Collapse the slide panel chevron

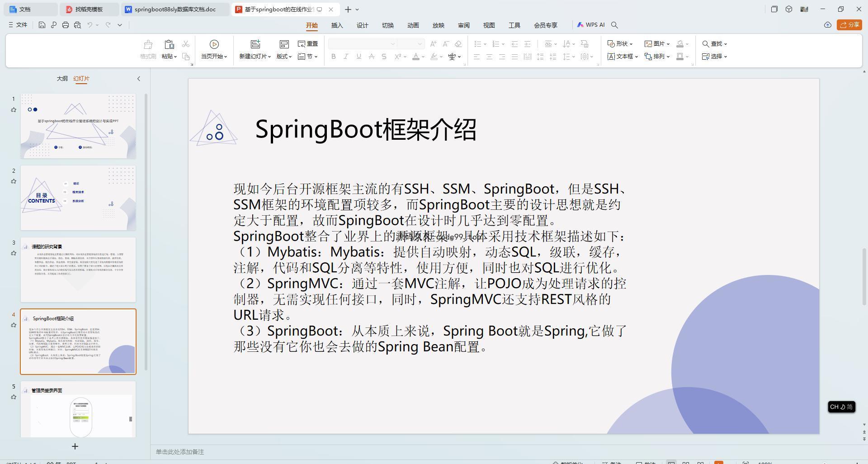(x=139, y=79)
